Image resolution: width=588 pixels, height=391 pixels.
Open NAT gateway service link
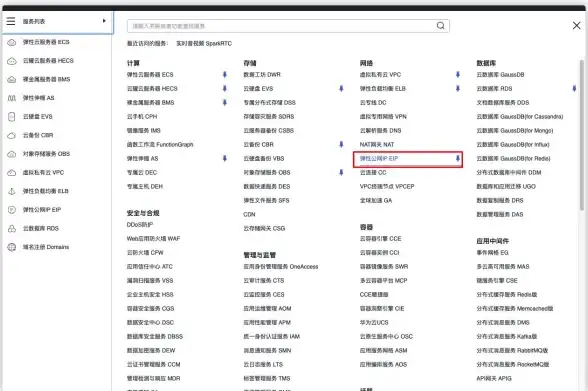(377, 144)
